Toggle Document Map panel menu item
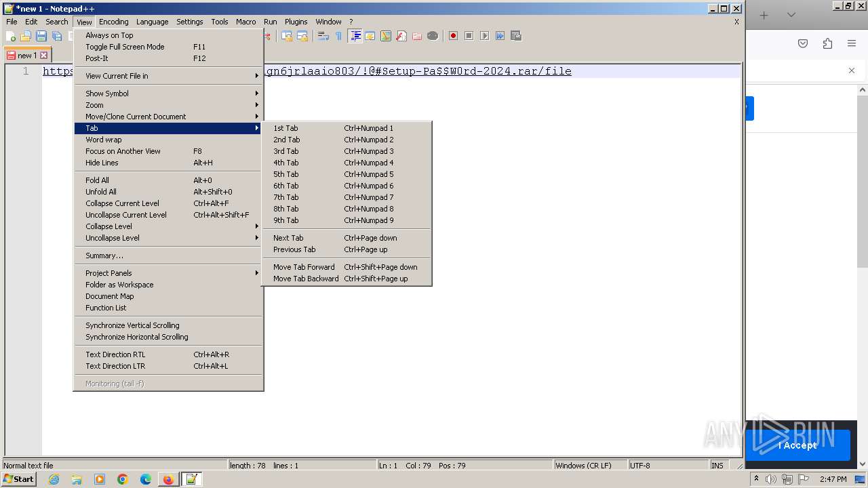Viewport: 868px width, 488px height. pos(168,296)
